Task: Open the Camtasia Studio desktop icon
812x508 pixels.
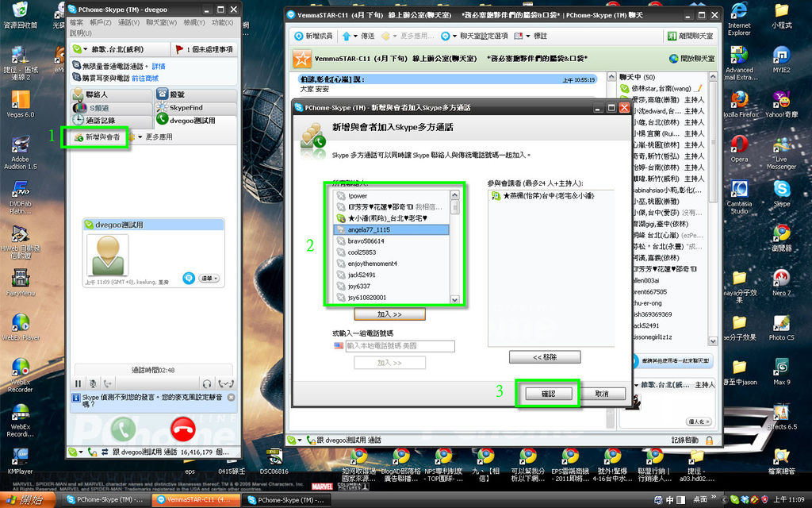Action: click(x=739, y=197)
